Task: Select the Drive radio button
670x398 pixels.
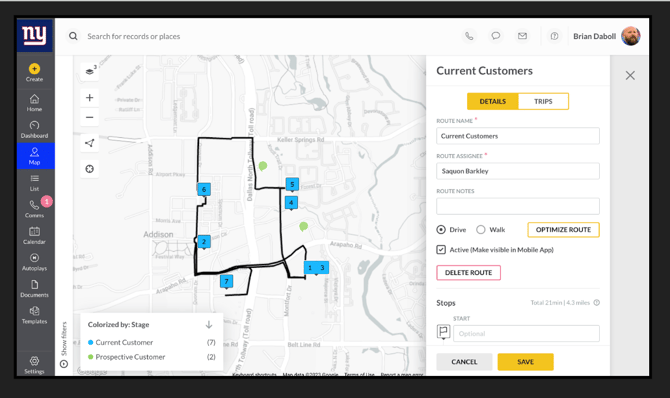Action: 441,230
